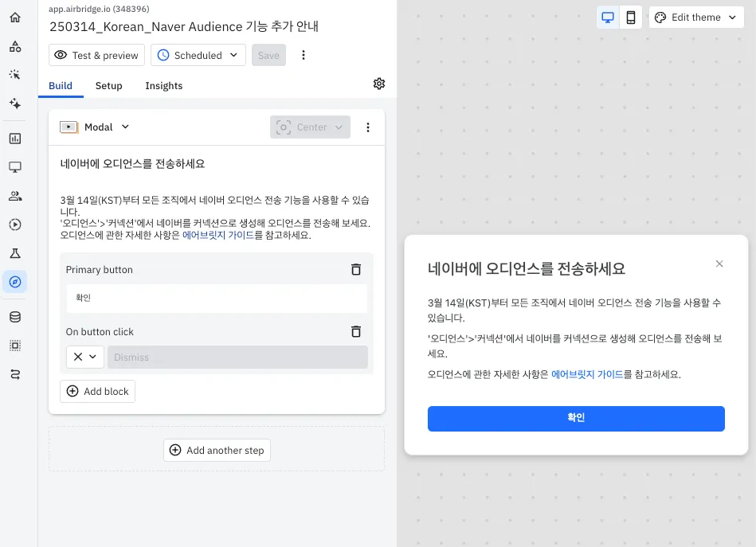
Task: Click 에어브릿지 가이드 link in editor body
Action: pos(218,235)
